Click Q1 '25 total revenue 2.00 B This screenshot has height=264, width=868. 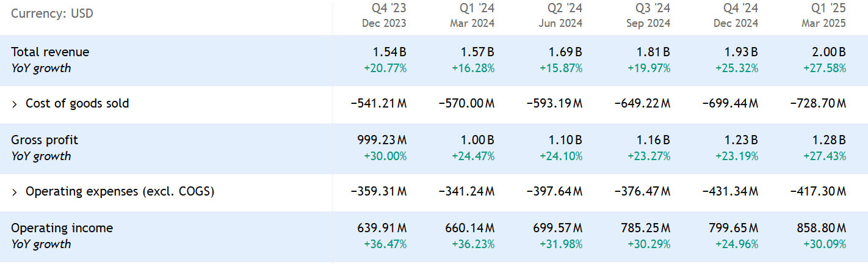828,52
